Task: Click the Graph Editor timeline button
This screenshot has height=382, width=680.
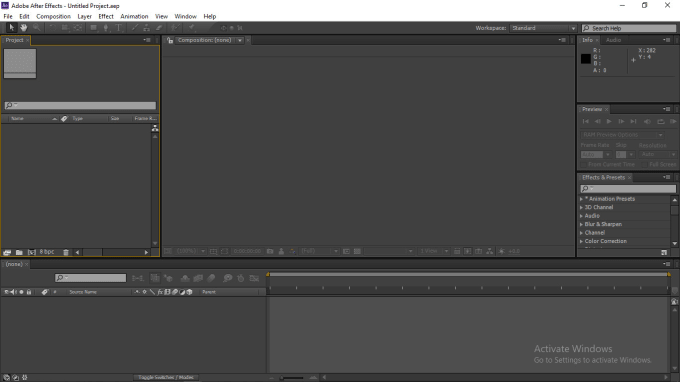Action: coord(254,278)
